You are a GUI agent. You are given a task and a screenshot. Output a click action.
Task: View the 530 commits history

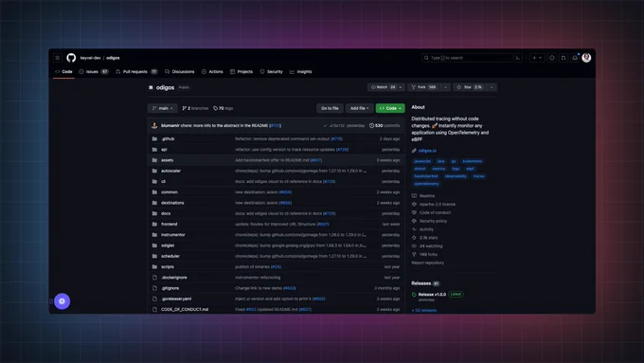[385, 126]
